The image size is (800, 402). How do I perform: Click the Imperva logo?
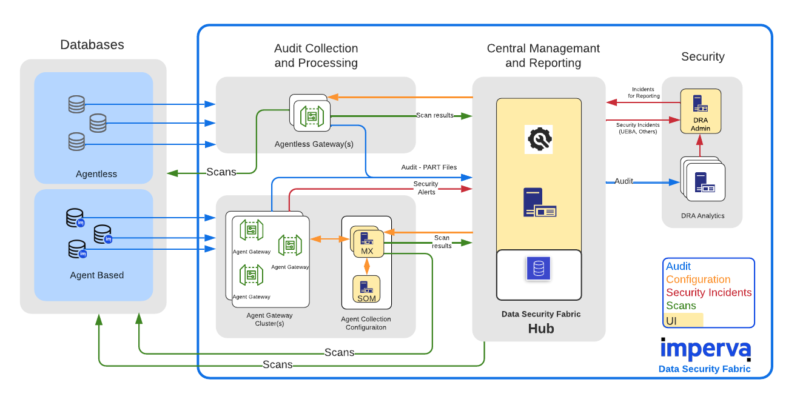pyautogui.click(x=704, y=350)
